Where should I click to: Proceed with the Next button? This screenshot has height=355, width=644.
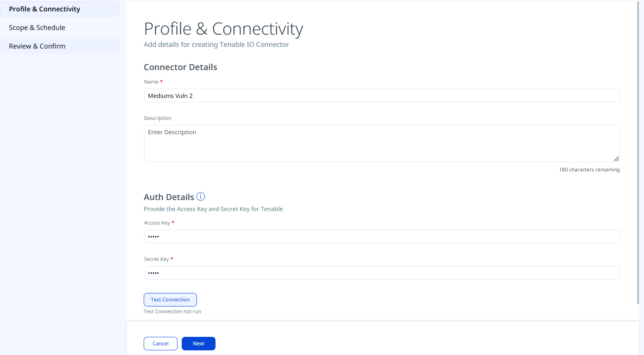click(199, 344)
